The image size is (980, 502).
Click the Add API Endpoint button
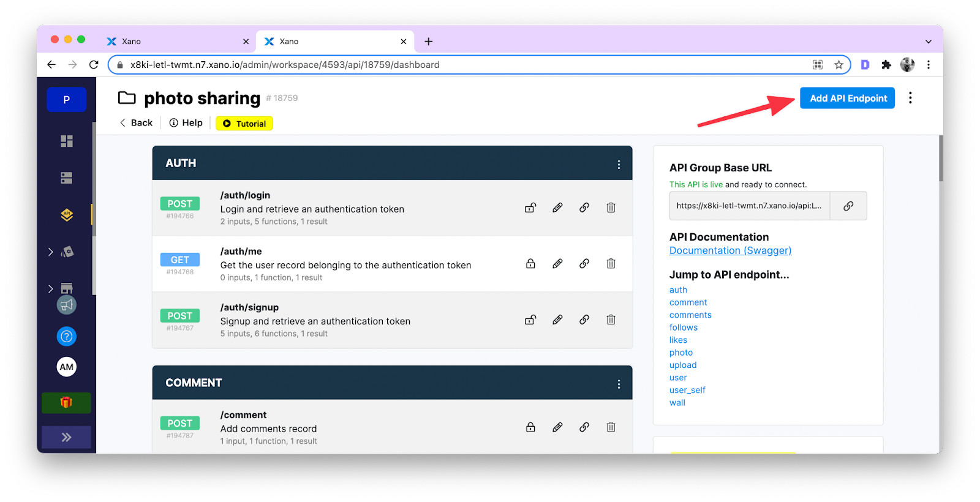[x=847, y=98]
